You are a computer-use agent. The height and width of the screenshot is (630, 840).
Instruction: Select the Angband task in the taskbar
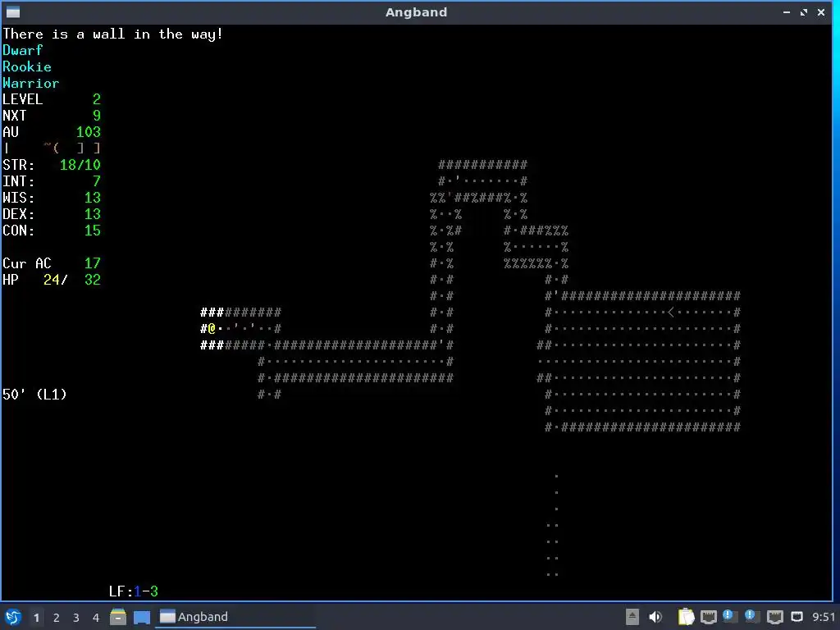(x=235, y=617)
